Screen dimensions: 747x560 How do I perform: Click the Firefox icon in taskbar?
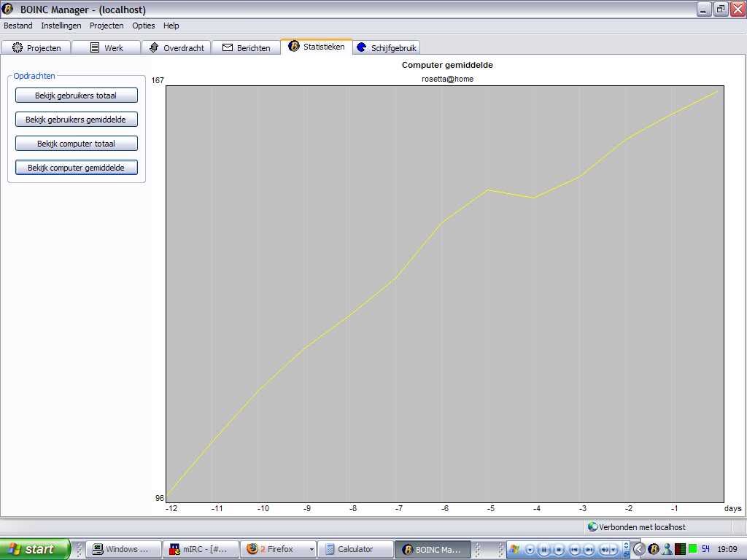[x=252, y=548]
